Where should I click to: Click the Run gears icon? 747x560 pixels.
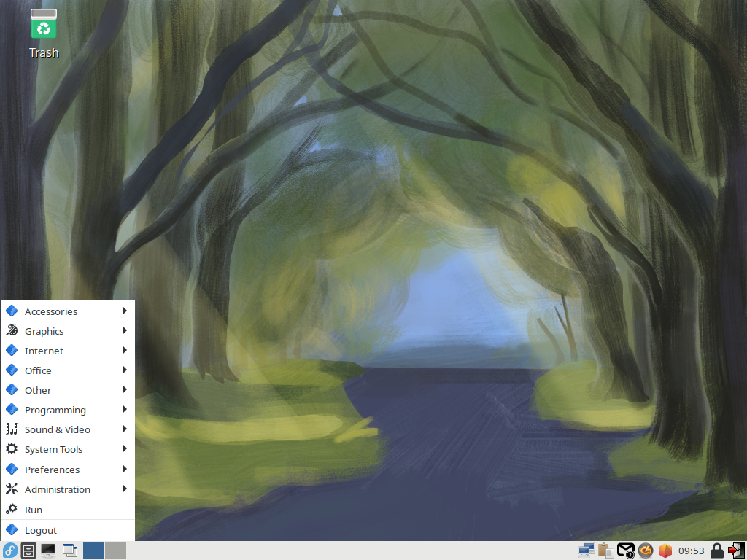[12, 509]
